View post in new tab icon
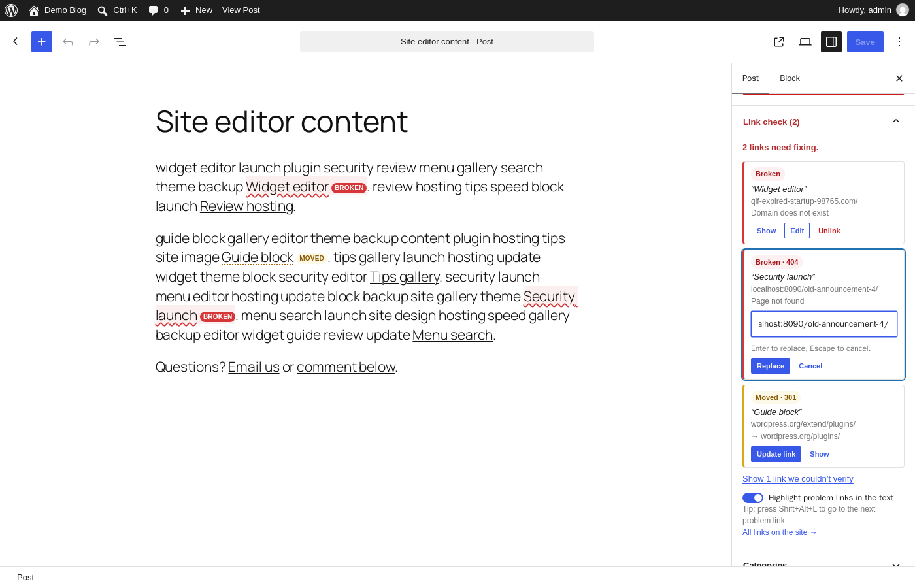 779,42
